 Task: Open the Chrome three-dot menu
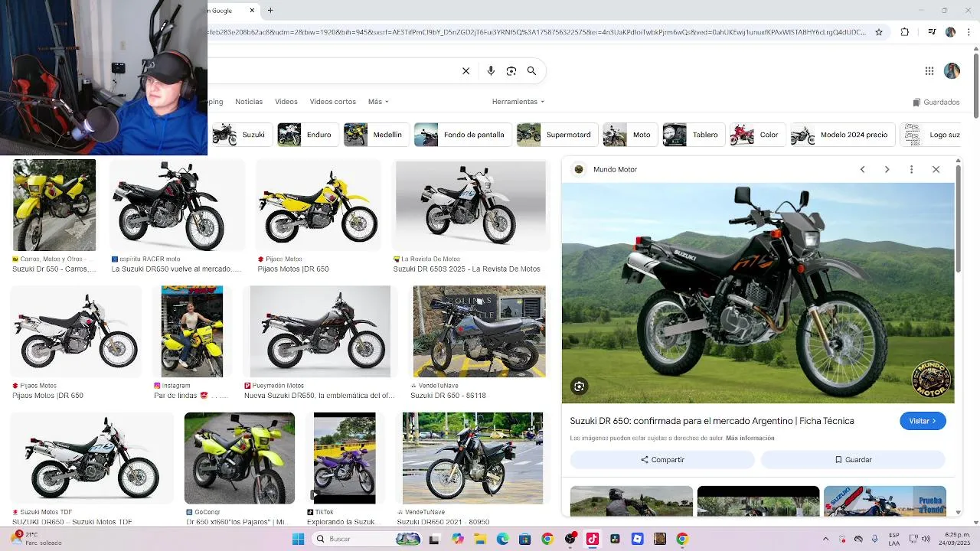tap(967, 32)
